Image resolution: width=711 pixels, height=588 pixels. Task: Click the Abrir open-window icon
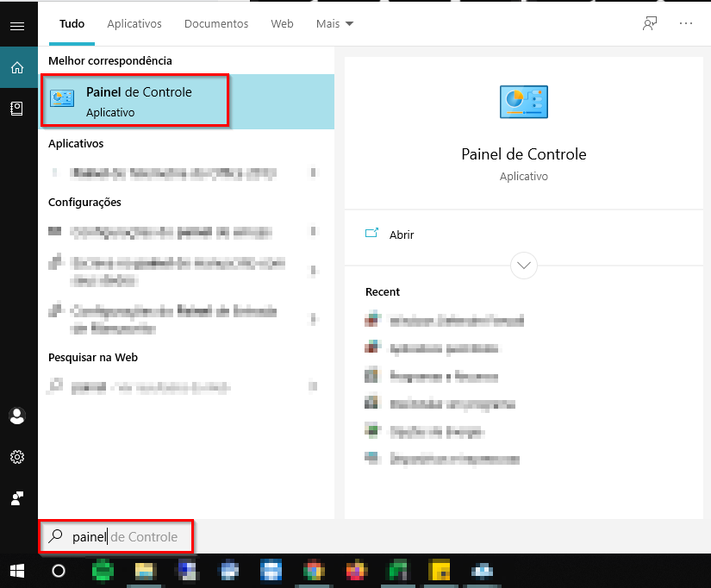pos(371,233)
